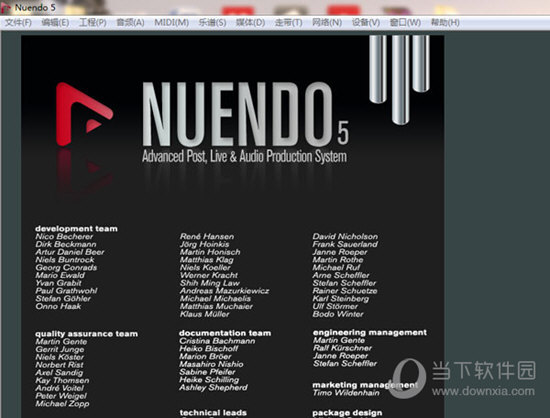
Task: Click name 'Dirk Beckmann'
Action: (66, 244)
